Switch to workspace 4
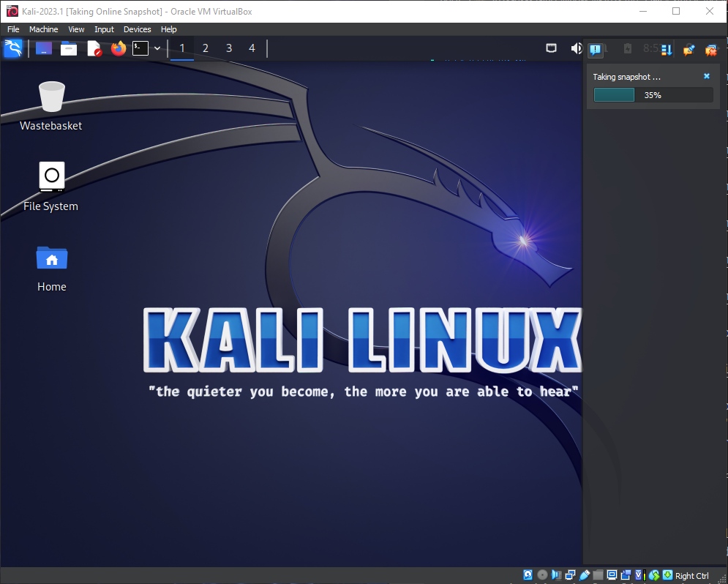Image resolution: width=728 pixels, height=584 pixels. [252, 48]
